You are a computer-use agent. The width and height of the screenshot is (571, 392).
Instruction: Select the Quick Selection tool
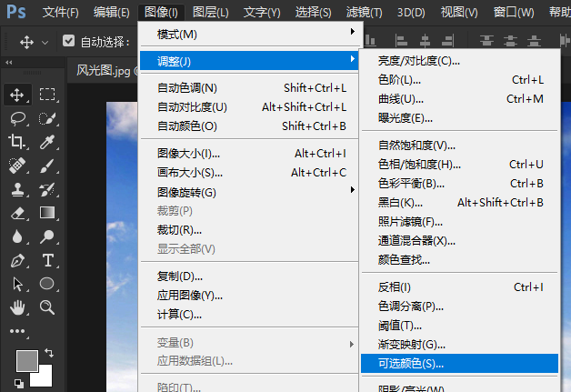tap(47, 118)
